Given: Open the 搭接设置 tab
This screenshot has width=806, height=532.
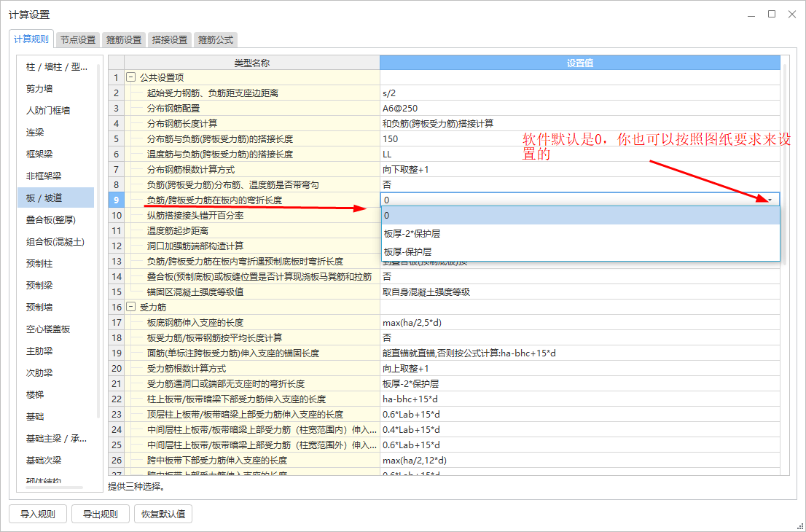Looking at the screenshot, I should pyautogui.click(x=170, y=39).
